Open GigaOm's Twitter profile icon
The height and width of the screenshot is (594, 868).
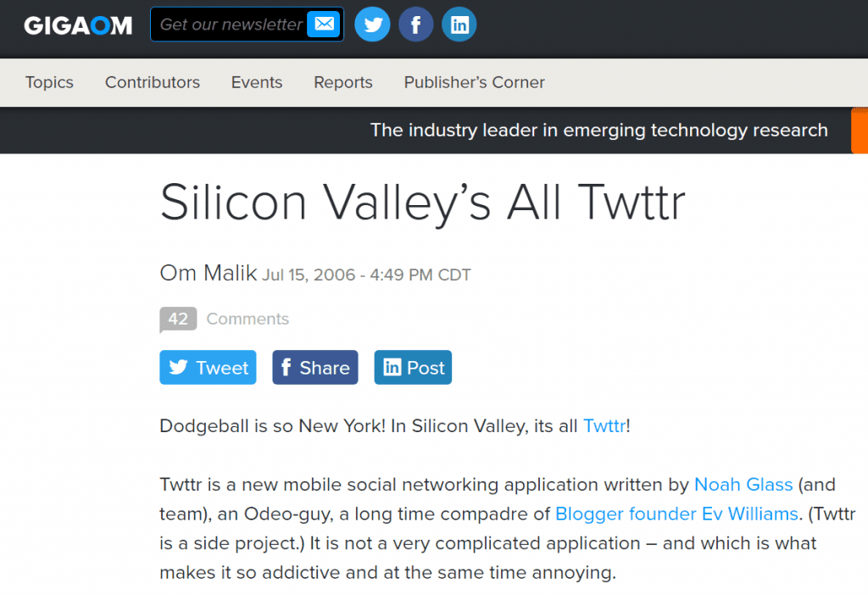pos(372,25)
